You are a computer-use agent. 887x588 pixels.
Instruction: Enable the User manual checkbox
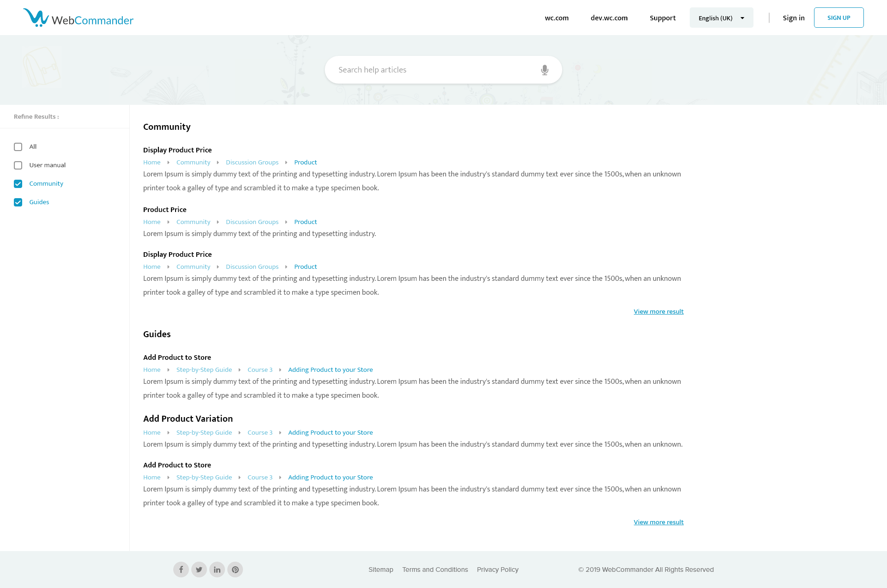(x=18, y=165)
